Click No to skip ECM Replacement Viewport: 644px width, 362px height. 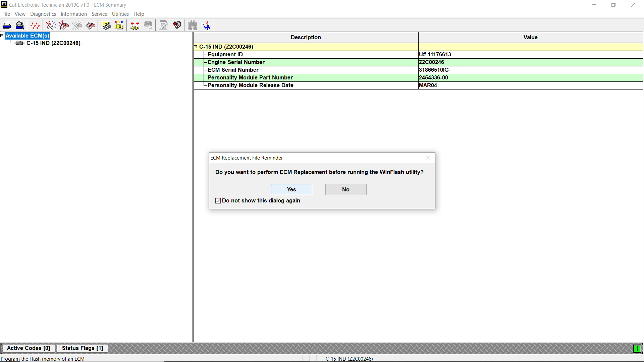tap(346, 189)
